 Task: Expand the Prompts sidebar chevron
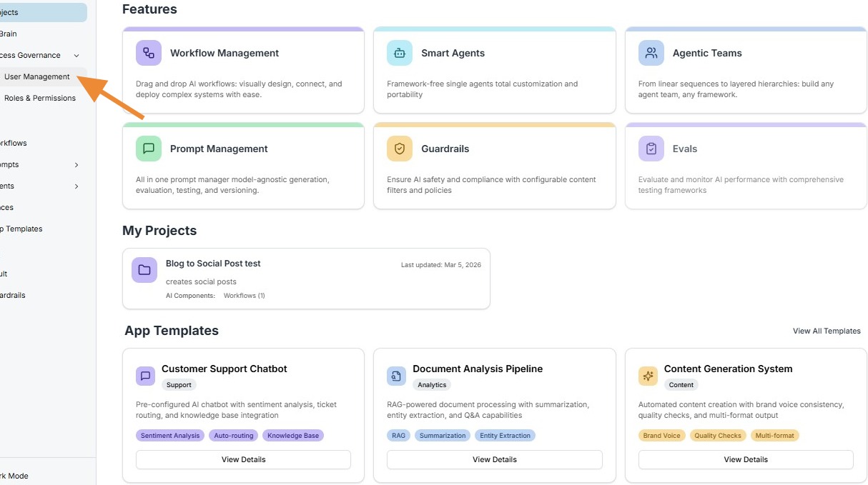click(x=77, y=165)
